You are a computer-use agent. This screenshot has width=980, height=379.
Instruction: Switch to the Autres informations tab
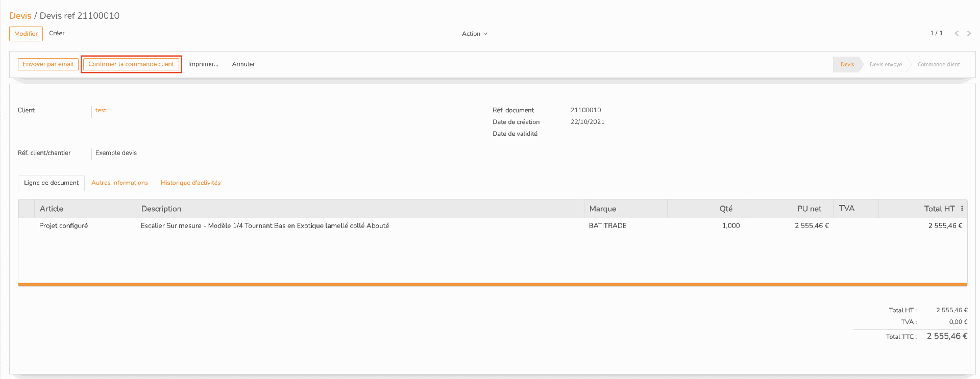pyautogui.click(x=119, y=183)
